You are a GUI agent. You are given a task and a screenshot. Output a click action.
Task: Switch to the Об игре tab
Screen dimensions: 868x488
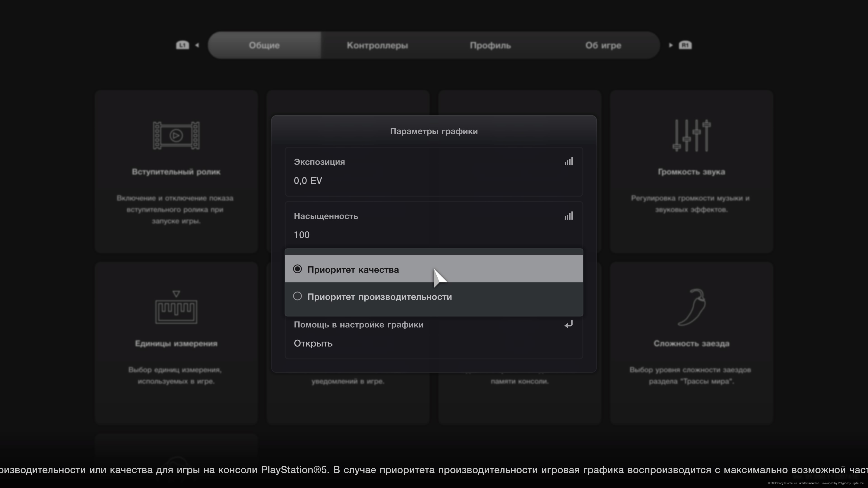tap(603, 45)
